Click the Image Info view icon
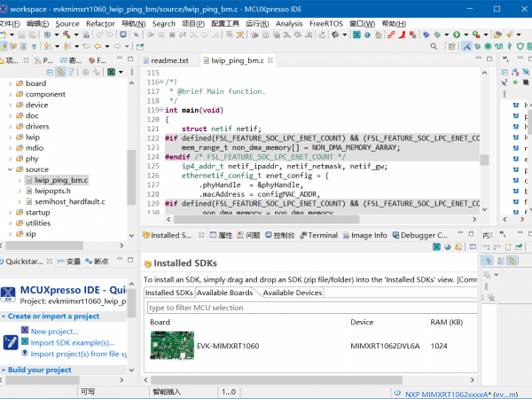The width and height of the screenshot is (532, 399). point(345,236)
